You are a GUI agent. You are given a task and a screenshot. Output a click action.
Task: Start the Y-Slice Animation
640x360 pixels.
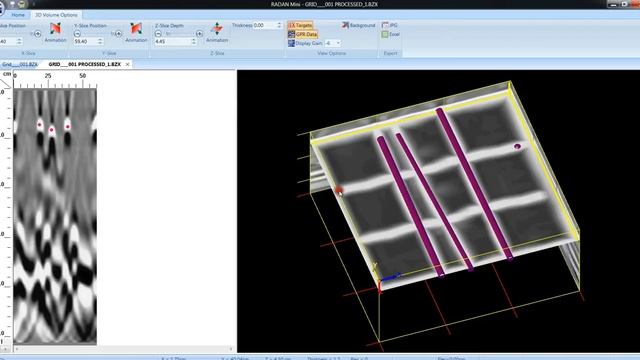click(x=136, y=32)
